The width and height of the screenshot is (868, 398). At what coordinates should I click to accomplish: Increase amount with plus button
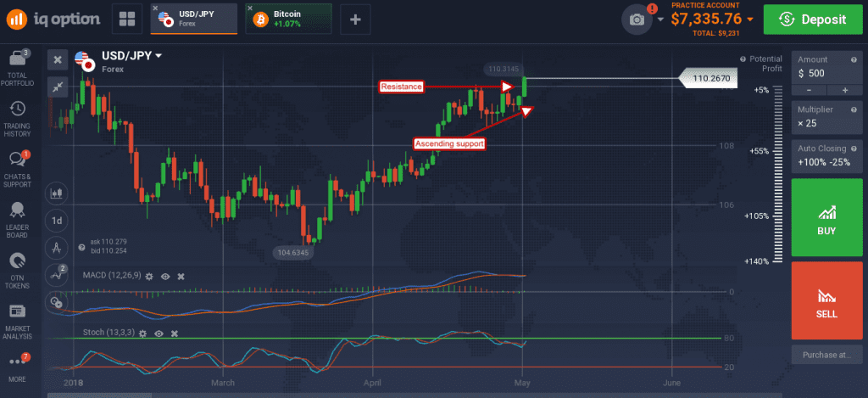tap(845, 90)
